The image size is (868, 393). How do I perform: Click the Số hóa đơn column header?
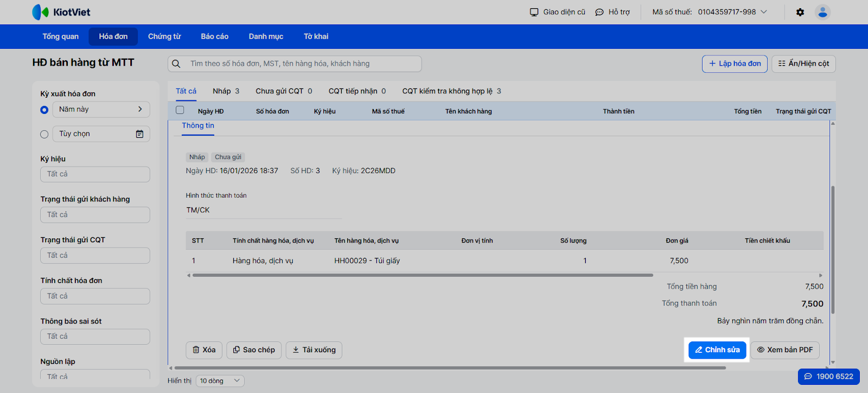(272, 112)
